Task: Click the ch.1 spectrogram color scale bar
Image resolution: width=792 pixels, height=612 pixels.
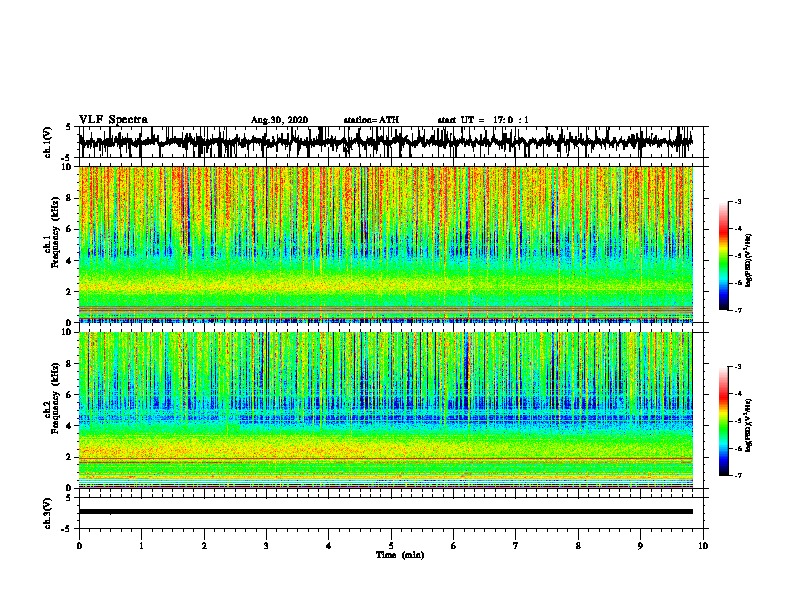Action: click(x=724, y=256)
